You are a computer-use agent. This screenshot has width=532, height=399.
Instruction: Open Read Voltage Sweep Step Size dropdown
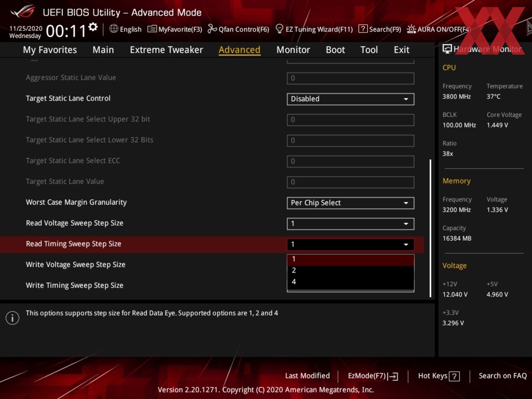(x=350, y=224)
